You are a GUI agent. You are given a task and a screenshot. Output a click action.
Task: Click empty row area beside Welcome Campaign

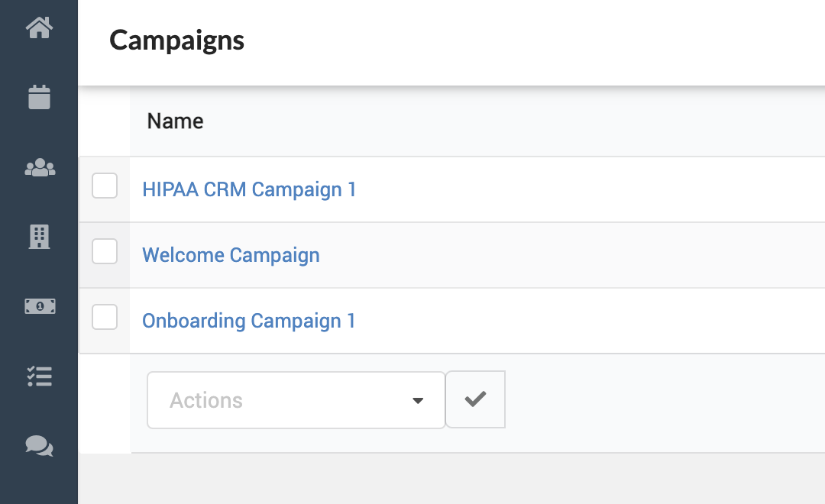click(x=573, y=255)
